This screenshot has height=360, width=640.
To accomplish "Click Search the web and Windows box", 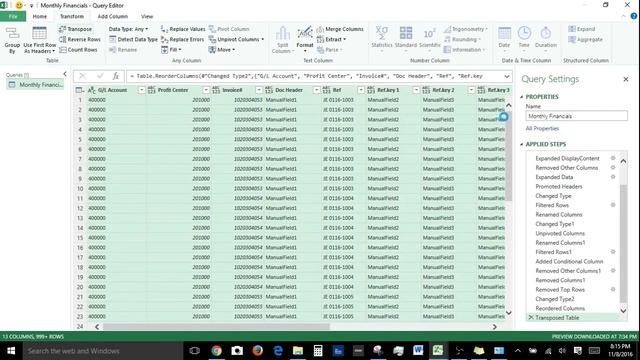I will (x=103, y=351).
